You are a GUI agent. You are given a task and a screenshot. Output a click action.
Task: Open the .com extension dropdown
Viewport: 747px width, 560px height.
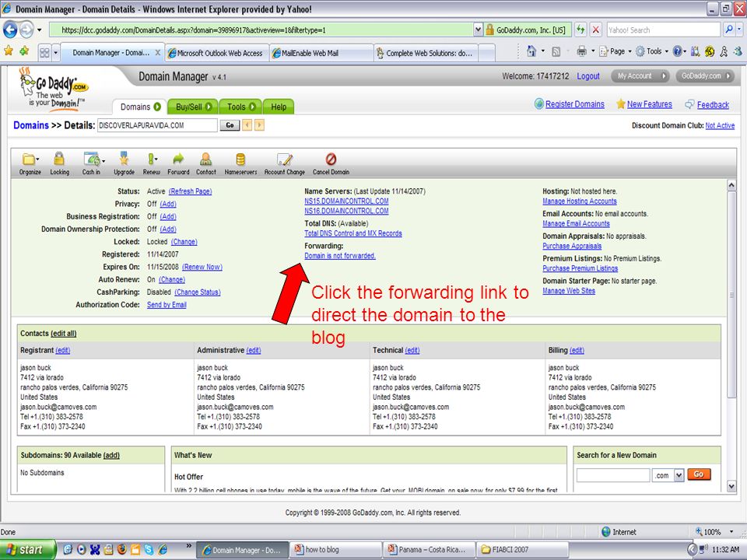tap(679, 474)
